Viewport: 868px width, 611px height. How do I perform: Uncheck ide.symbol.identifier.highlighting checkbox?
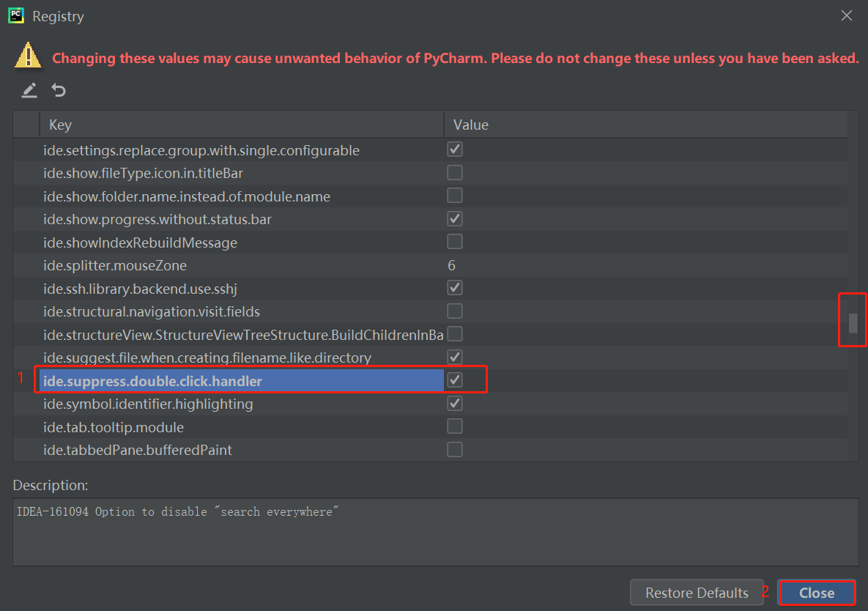coord(454,404)
